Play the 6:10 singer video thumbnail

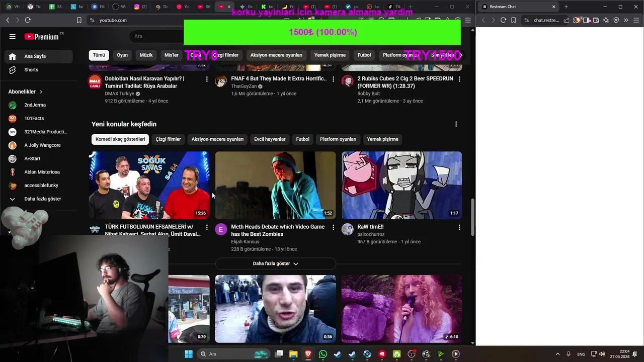click(x=401, y=309)
